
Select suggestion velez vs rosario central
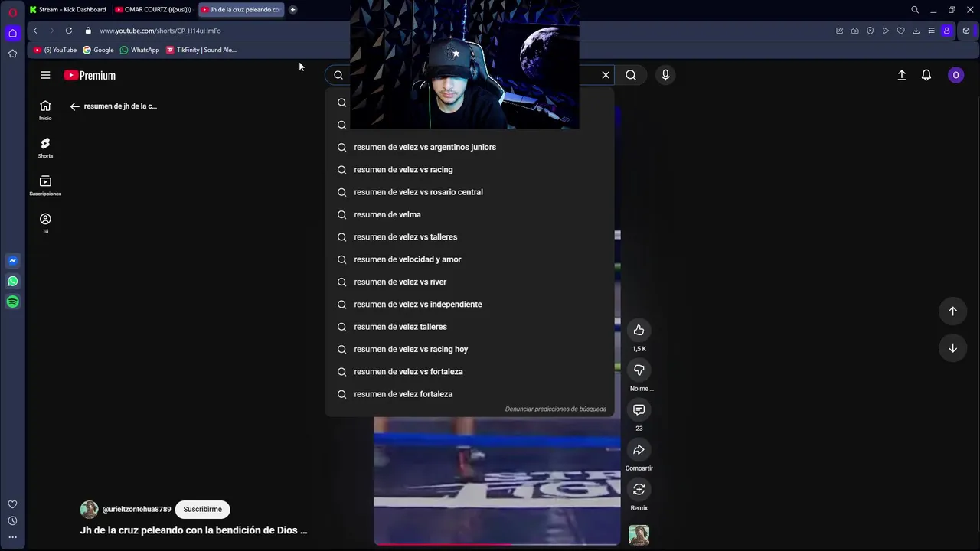pyautogui.click(x=469, y=192)
